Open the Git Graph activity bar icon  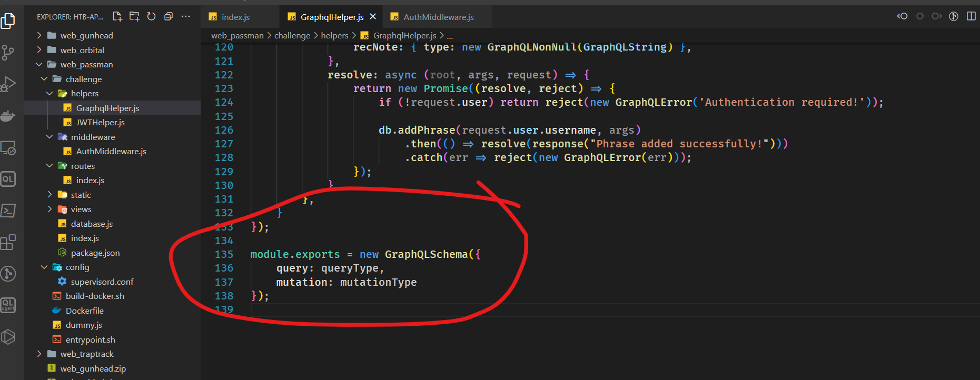tap(8, 274)
